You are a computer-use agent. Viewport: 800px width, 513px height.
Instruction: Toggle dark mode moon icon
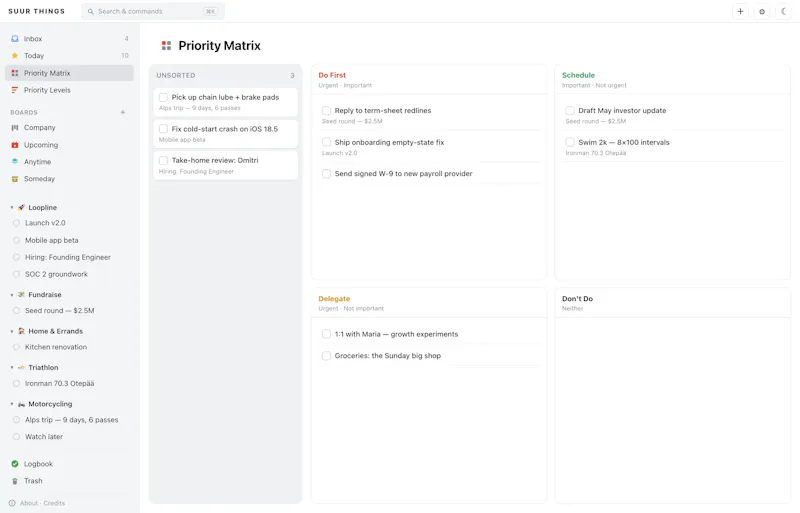point(783,11)
